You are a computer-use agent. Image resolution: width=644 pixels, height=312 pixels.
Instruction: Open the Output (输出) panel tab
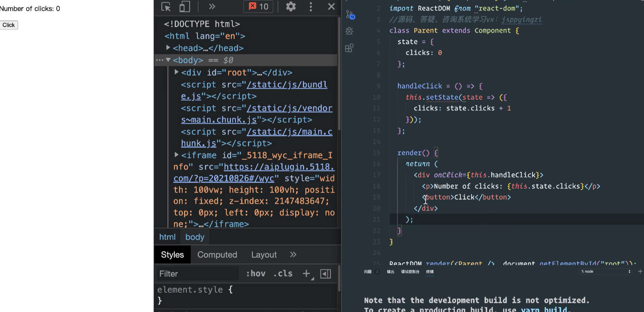(391, 271)
